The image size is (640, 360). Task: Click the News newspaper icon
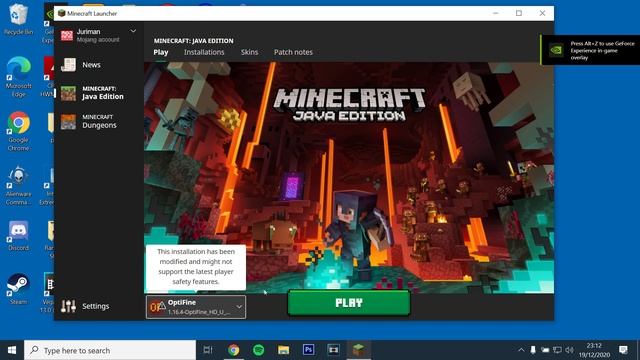(x=68, y=65)
